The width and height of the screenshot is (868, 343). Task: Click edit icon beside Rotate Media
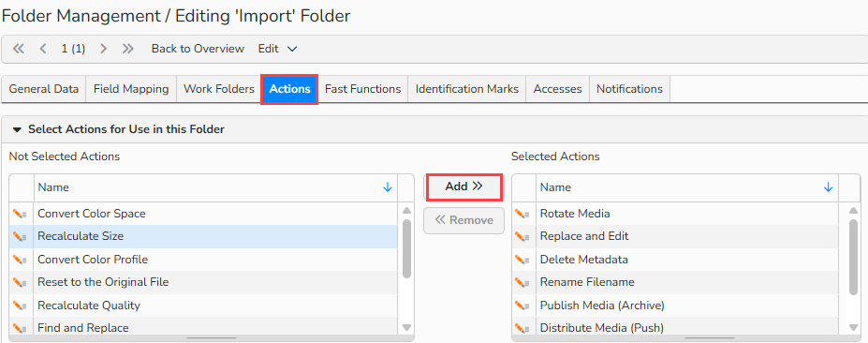coord(522,214)
